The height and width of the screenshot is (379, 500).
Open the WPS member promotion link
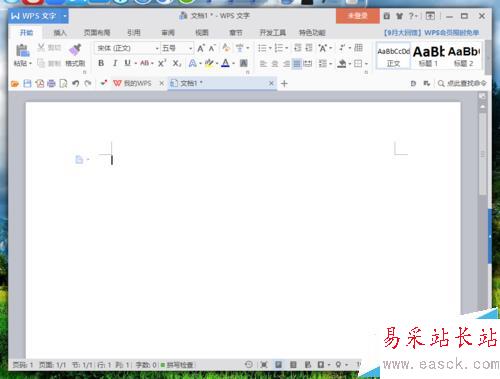(x=431, y=33)
